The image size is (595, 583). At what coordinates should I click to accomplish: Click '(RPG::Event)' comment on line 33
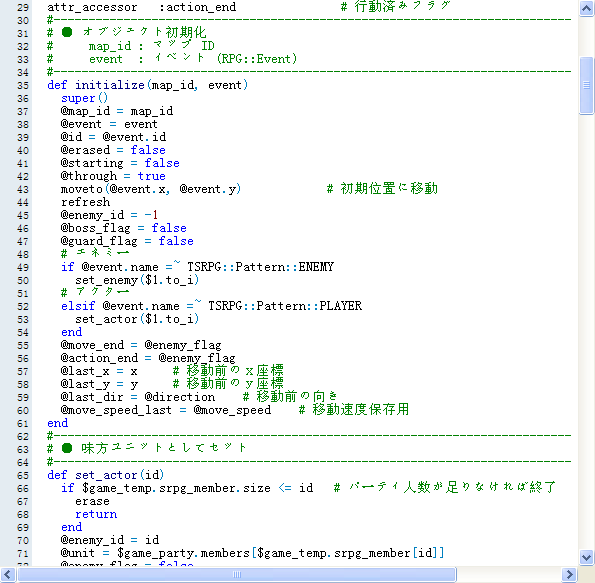click(x=257, y=59)
